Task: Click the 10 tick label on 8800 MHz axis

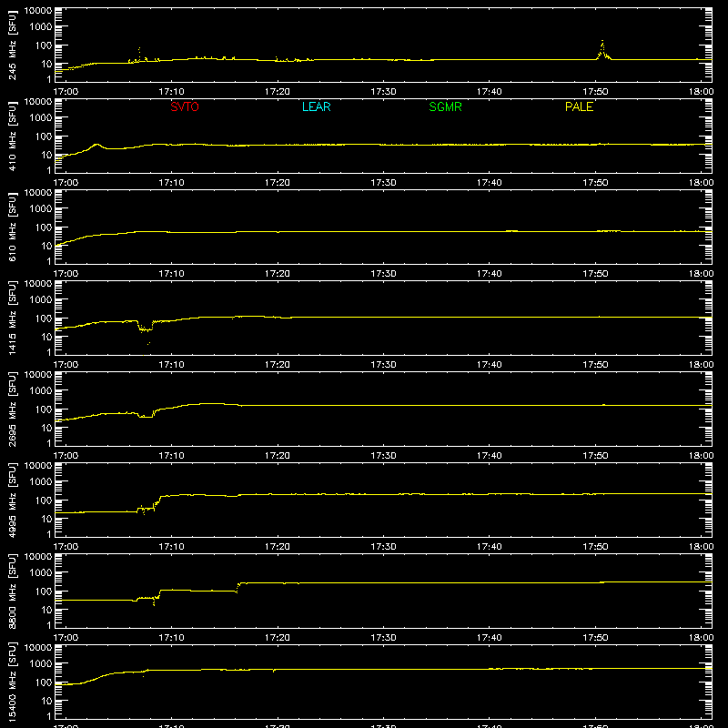Action: pos(46,610)
